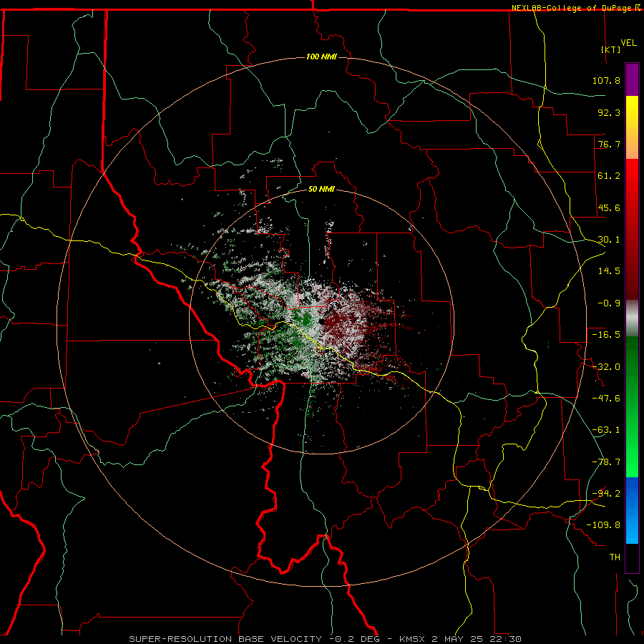Pick the green segment of the velocity scale
Screen dimensions: 644x644
click(x=632, y=406)
